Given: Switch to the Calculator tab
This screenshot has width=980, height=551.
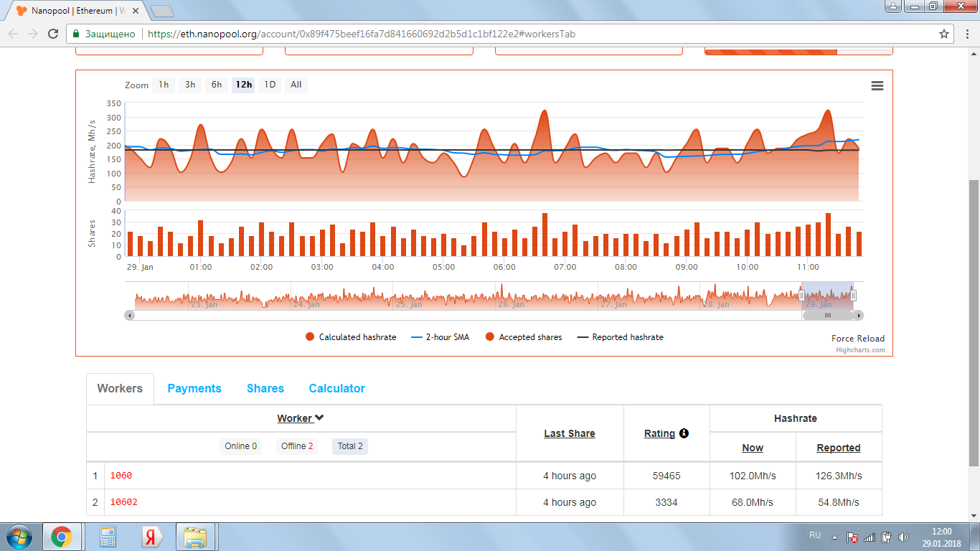Looking at the screenshot, I should pyautogui.click(x=337, y=388).
